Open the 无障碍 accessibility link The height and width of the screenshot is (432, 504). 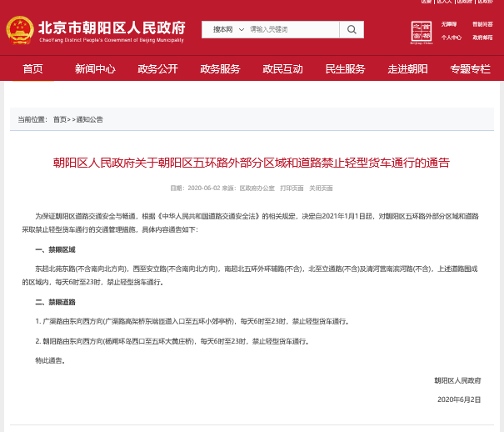pos(450,25)
